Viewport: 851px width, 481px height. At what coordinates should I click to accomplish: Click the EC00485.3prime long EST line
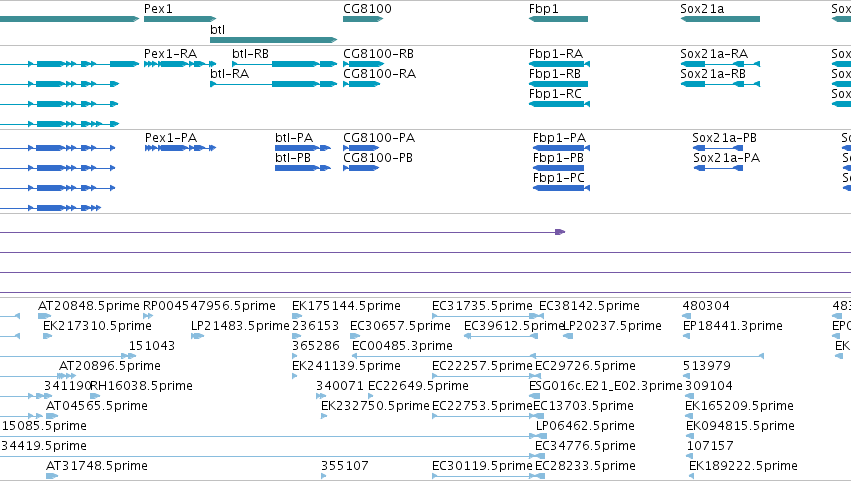[x=558, y=356]
